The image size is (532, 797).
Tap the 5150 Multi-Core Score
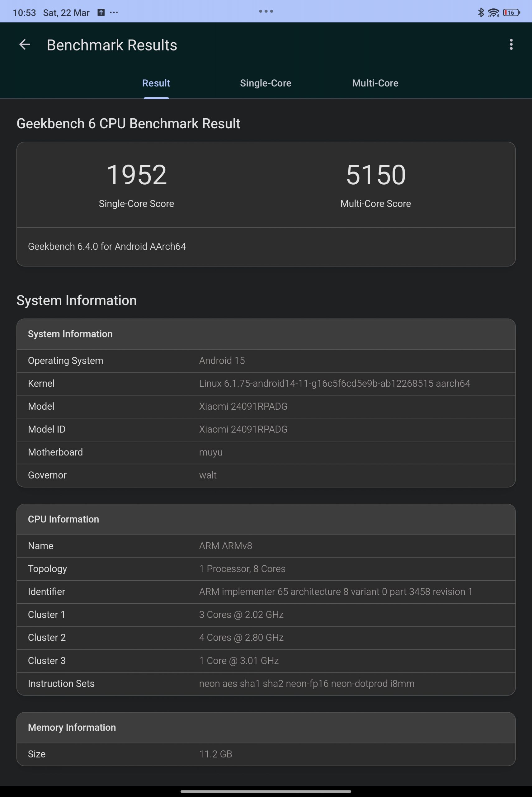[x=376, y=175]
